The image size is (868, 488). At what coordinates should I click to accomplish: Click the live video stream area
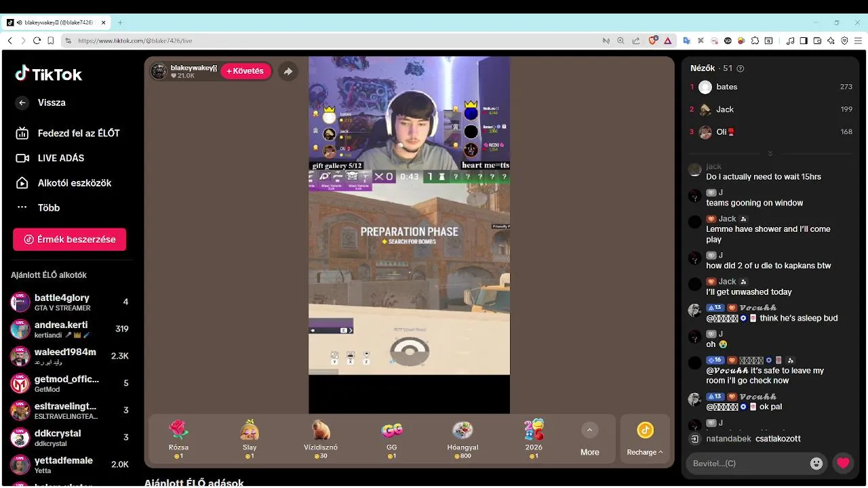click(409, 235)
